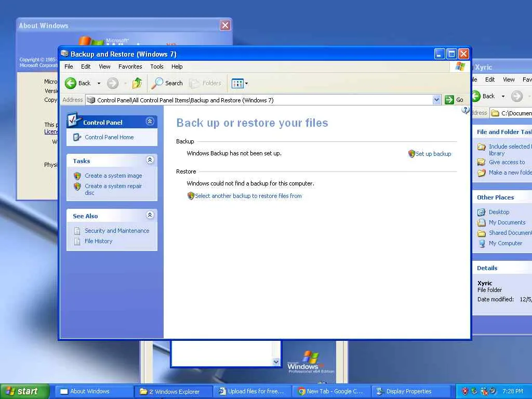Click Make a new folder task in Xyric window
Image resolution: width=532 pixels, height=399 pixels.
tap(510, 172)
